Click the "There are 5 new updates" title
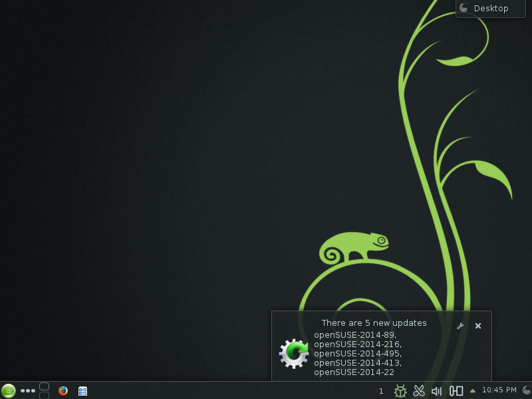 tap(374, 323)
